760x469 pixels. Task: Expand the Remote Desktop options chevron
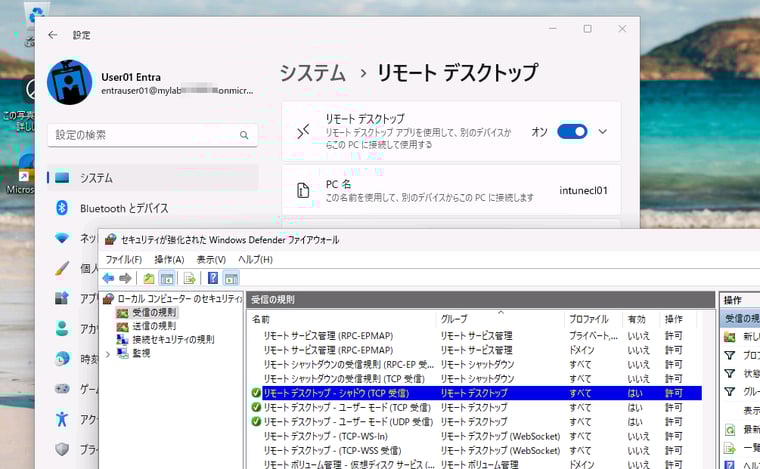click(602, 131)
